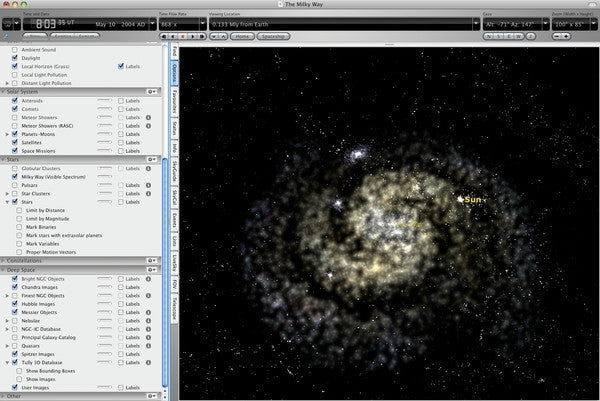Click info icon for Globular Clusters row
600x401 pixels.
click(x=148, y=168)
